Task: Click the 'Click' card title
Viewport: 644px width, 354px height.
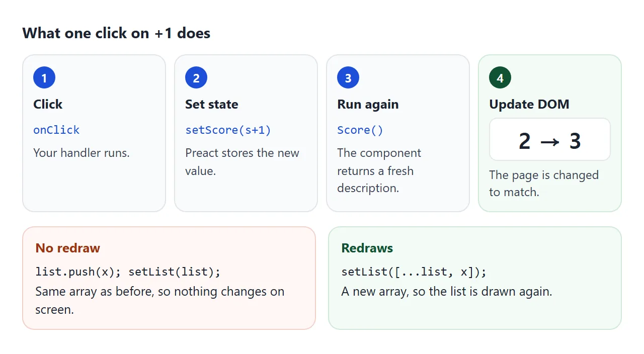Action: click(x=48, y=104)
